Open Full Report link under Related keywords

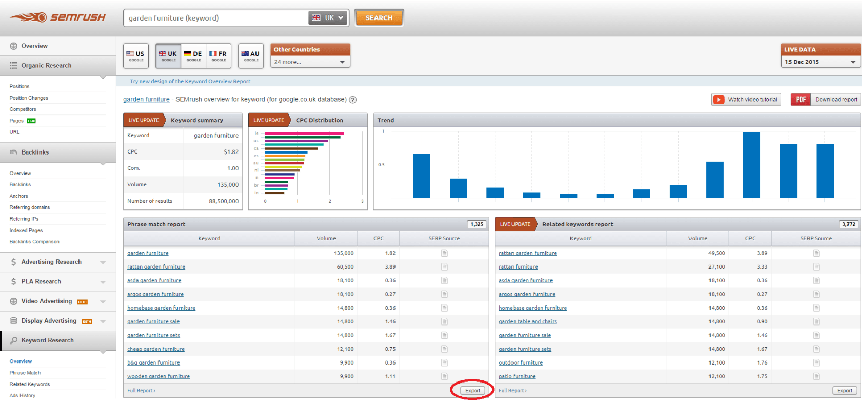pyautogui.click(x=512, y=391)
